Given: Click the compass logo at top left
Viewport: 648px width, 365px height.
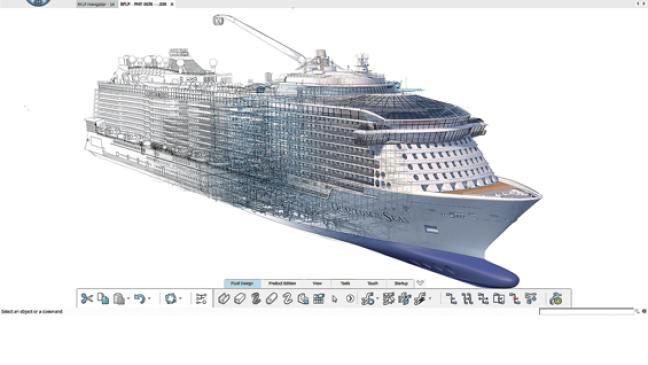Looking at the screenshot, I should [x=38, y=2].
